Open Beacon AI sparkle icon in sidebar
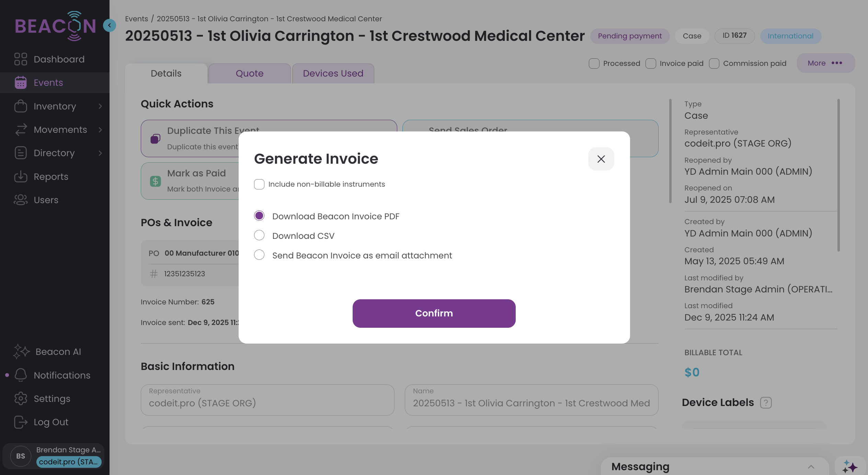 21,351
